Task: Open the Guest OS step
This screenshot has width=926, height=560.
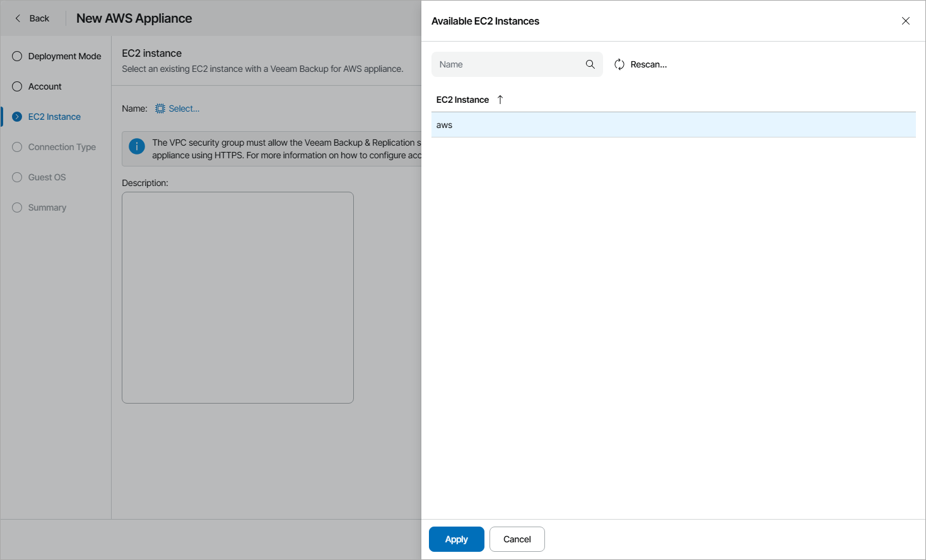Action: [x=47, y=177]
